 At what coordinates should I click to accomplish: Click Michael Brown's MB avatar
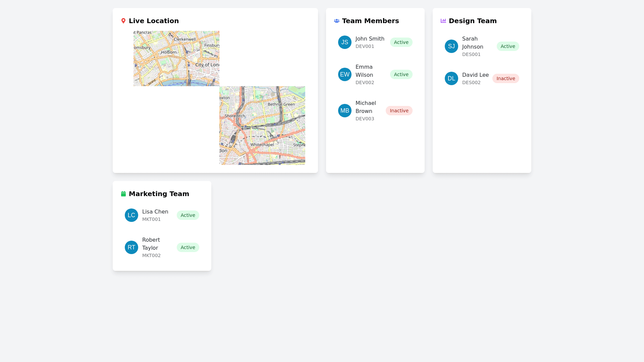(345, 111)
